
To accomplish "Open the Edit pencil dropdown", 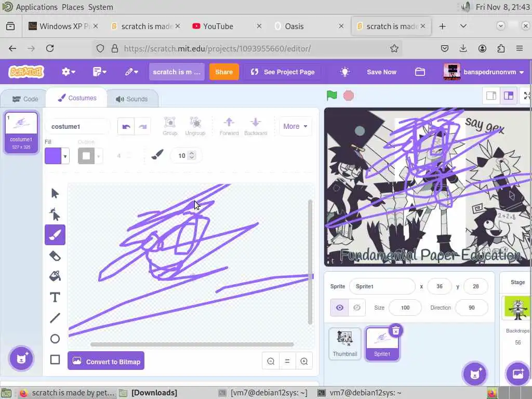I will pos(131,72).
